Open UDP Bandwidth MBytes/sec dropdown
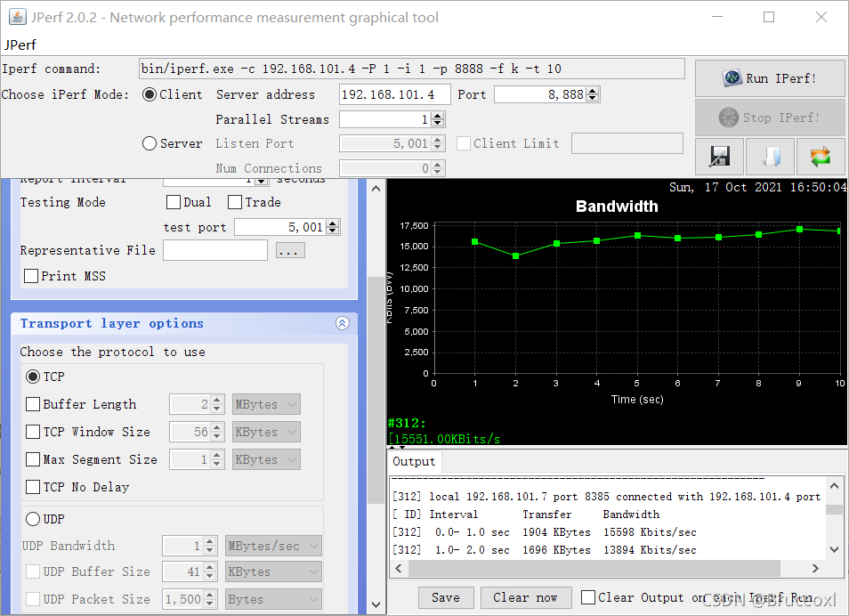Image resolution: width=849 pixels, height=616 pixels. (x=273, y=546)
